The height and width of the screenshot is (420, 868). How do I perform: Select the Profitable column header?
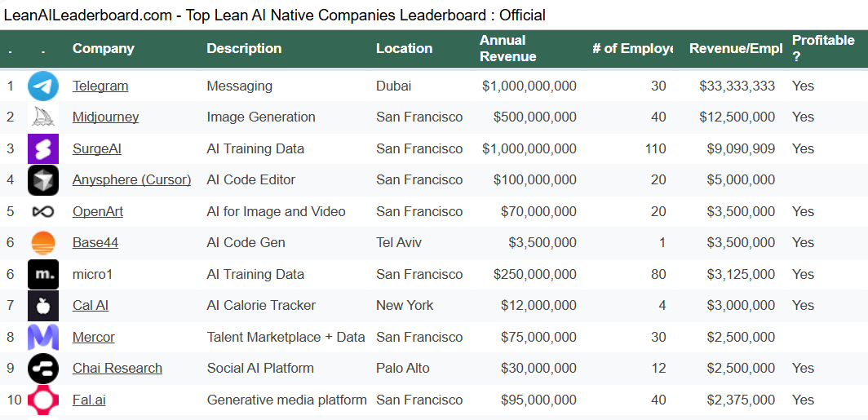[x=823, y=48]
